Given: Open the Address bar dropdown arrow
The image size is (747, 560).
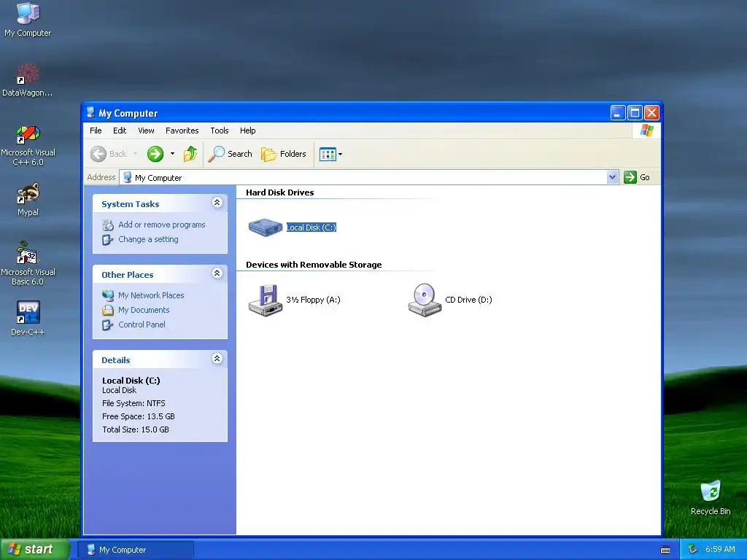Looking at the screenshot, I should tap(612, 177).
